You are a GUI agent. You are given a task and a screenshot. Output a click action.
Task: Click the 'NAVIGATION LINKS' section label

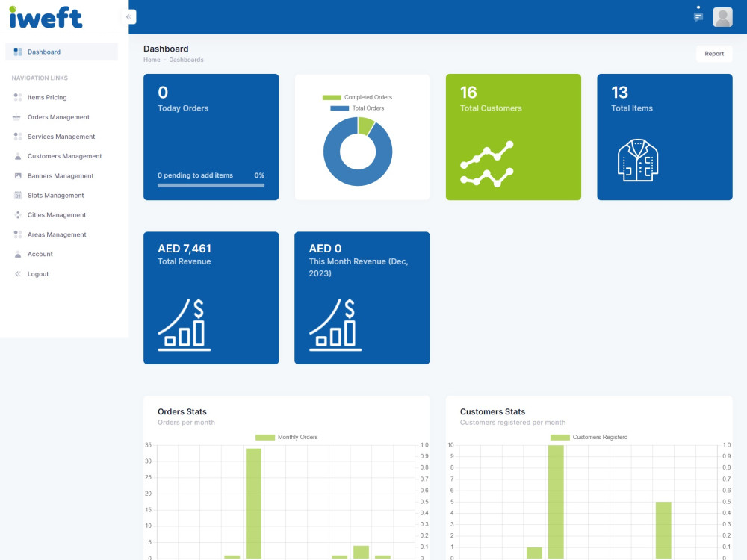[40, 78]
